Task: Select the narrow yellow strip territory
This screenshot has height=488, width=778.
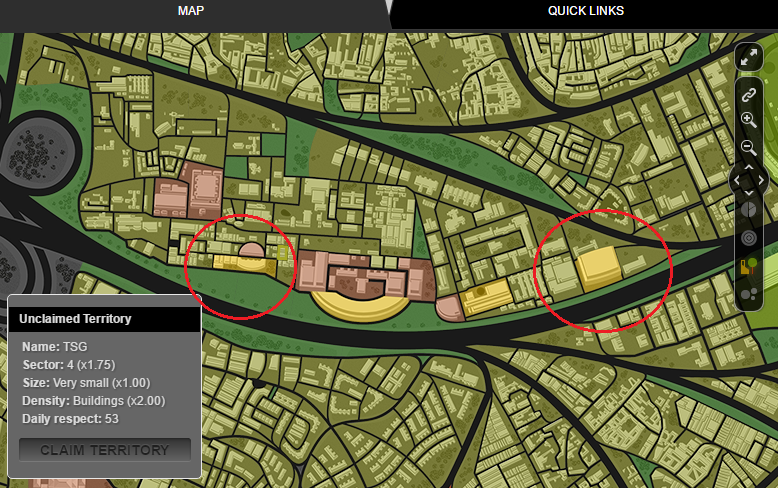Action: [246, 264]
